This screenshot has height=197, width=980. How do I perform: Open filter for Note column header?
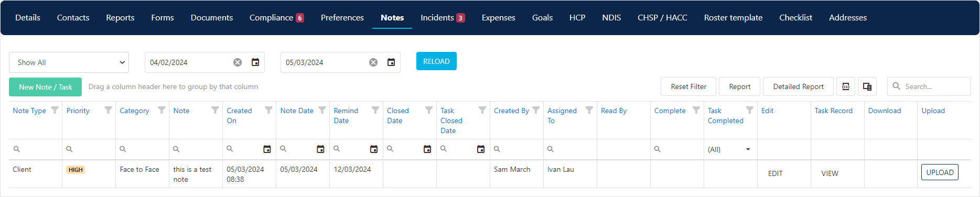pyautogui.click(x=215, y=110)
